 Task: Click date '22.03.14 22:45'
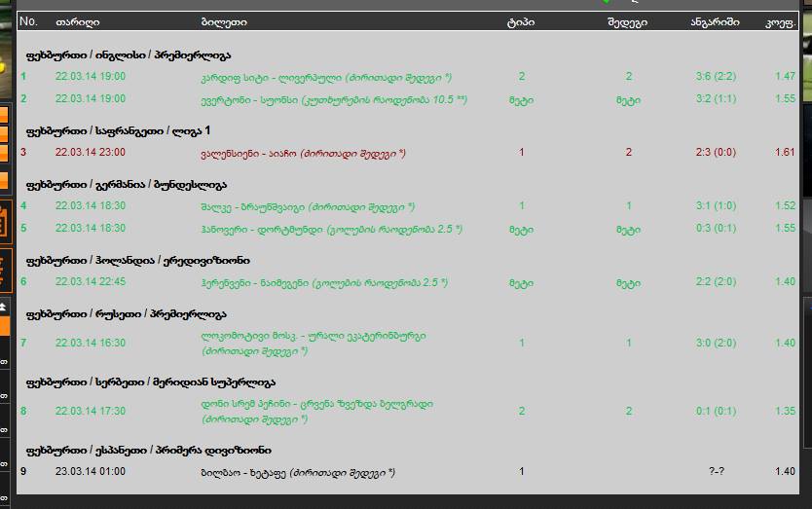(91, 281)
